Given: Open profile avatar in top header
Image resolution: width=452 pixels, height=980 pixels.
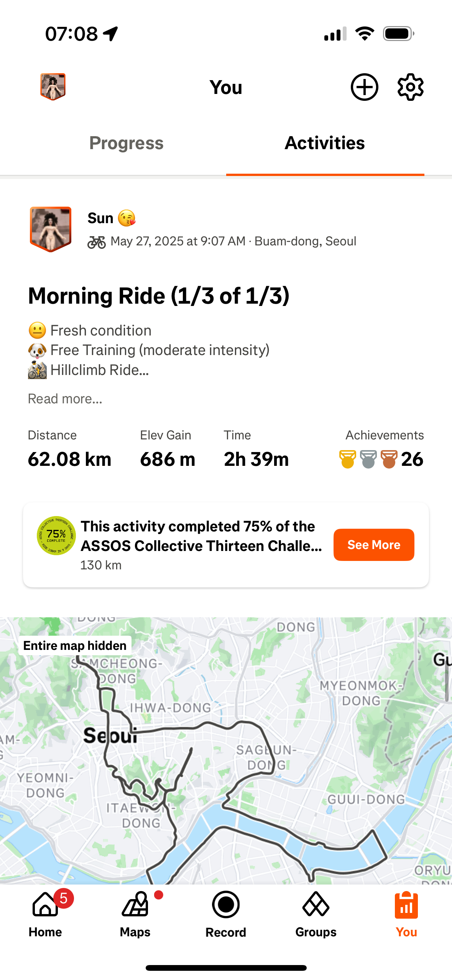Looking at the screenshot, I should (53, 87).
